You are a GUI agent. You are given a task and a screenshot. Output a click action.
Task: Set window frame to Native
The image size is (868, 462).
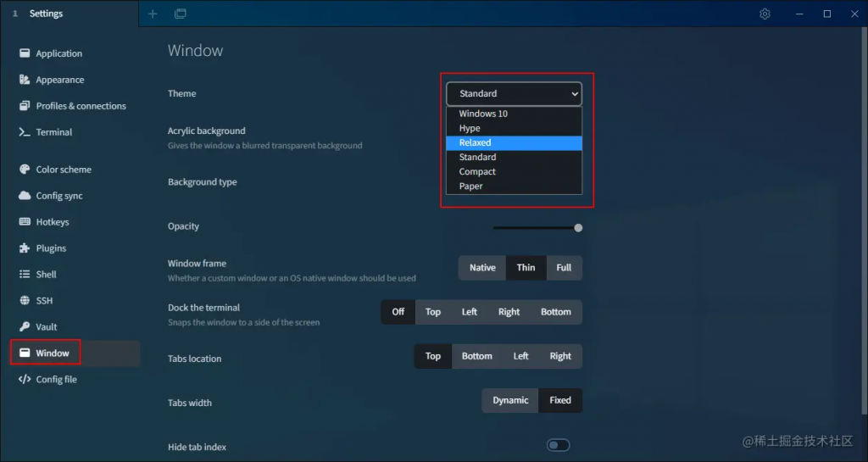482,268
